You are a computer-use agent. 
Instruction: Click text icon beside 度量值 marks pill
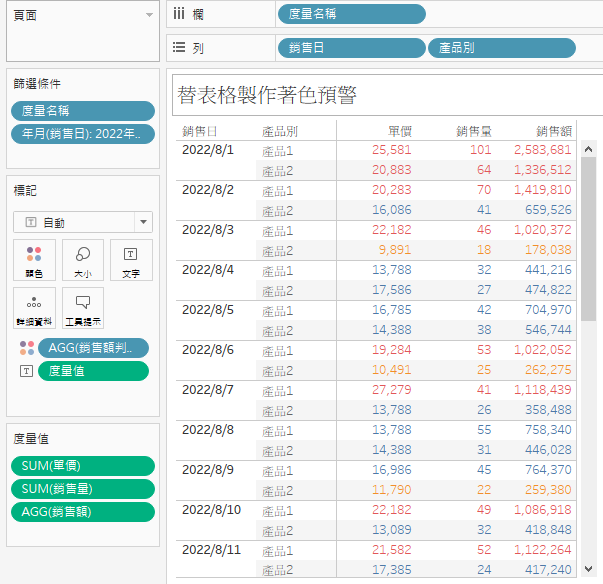tap(27, 371)
